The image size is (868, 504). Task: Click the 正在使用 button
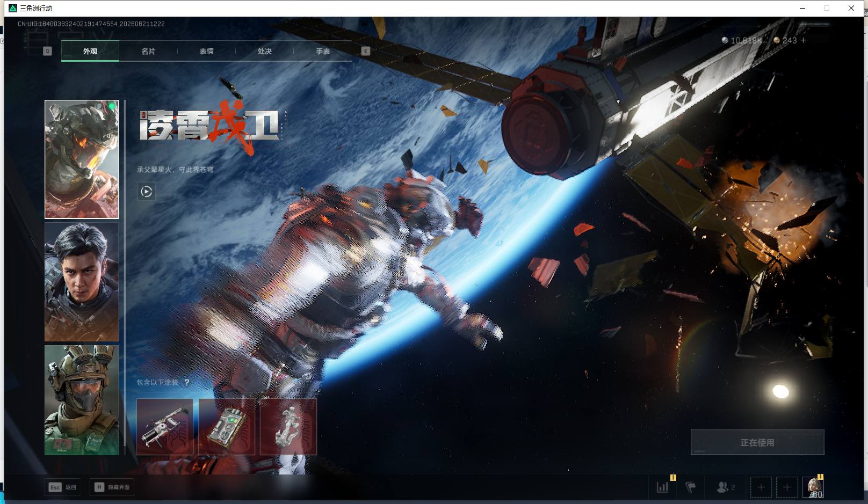pyautogui.click(x=757, y=442)
